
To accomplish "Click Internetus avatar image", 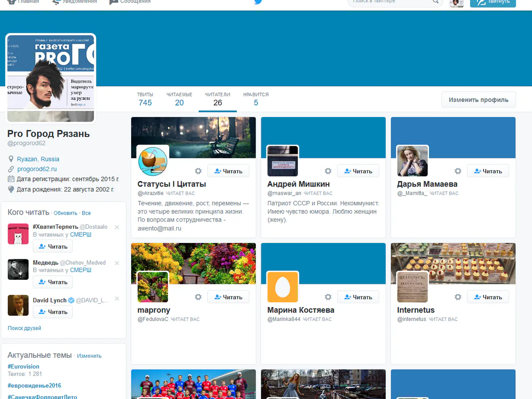I will click(413, 287).
